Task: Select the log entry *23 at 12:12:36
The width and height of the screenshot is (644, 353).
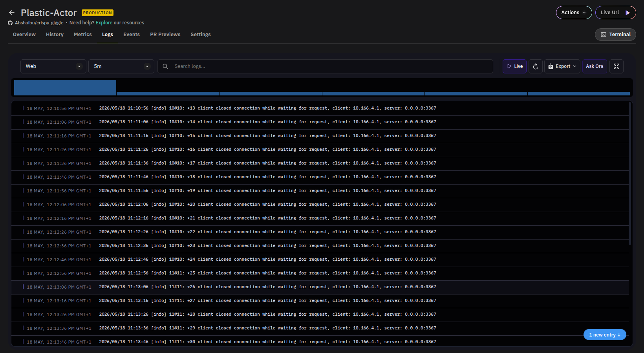Action: click(320, 246)
